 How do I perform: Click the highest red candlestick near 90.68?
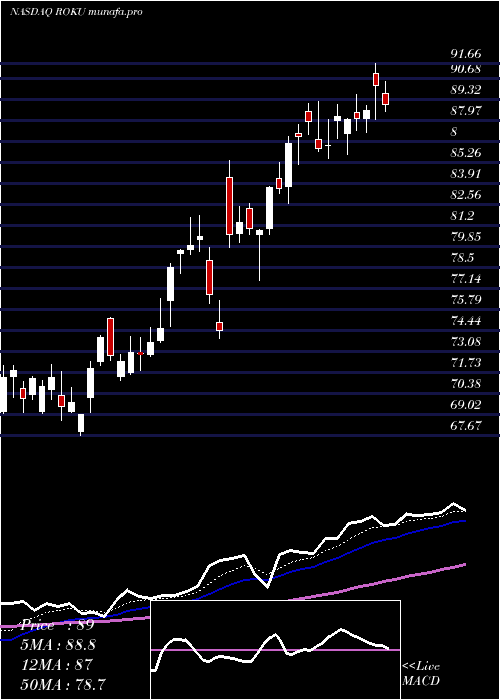pyautogui.click(x=376, y=79)
